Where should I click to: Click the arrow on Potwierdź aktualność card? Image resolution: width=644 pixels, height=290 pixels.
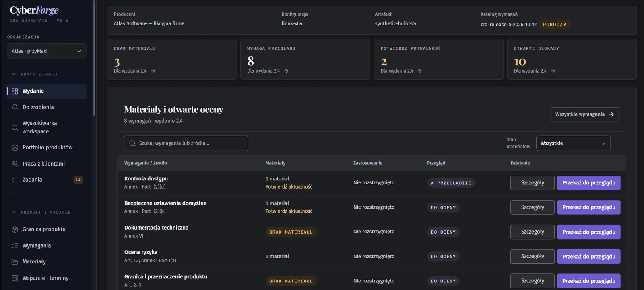(x=420, y=71)
